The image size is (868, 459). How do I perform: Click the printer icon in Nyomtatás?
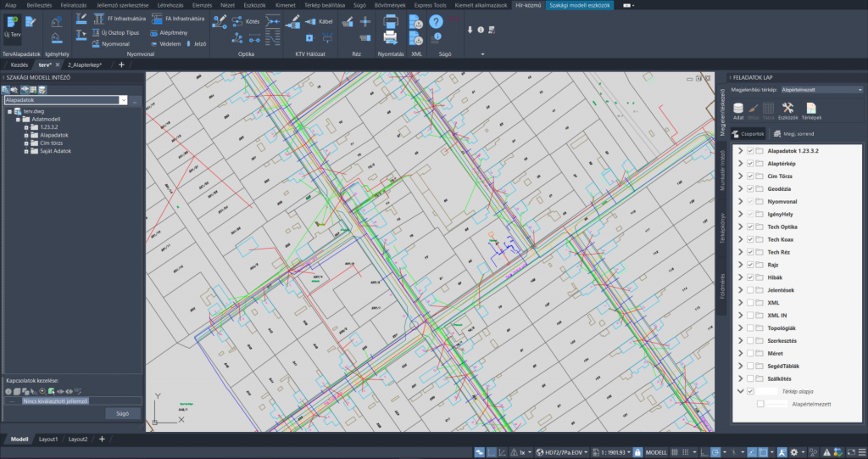390,21
